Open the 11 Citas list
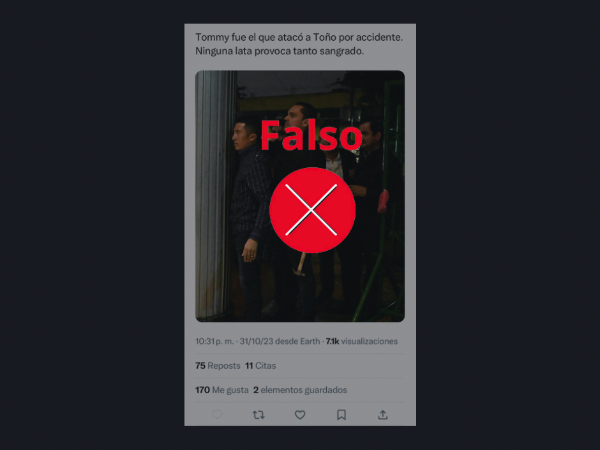This screenshot has width=600, height=450. [261, 366]
